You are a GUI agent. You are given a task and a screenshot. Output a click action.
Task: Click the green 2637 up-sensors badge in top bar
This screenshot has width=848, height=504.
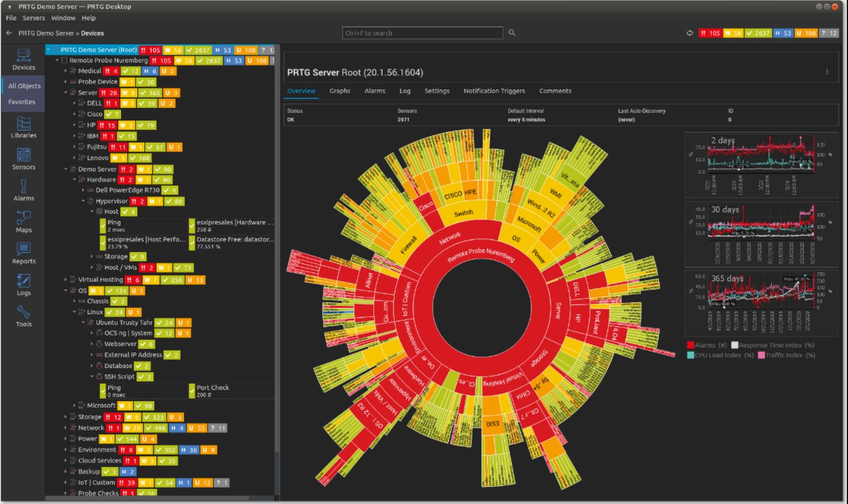(x=758, y=33)
